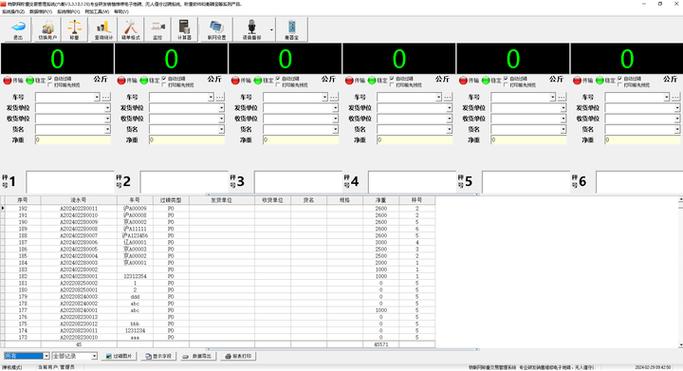Open the 切换用户 switch-user tool
The width and height of the screenshot is (683, 371).
point(47,30)
